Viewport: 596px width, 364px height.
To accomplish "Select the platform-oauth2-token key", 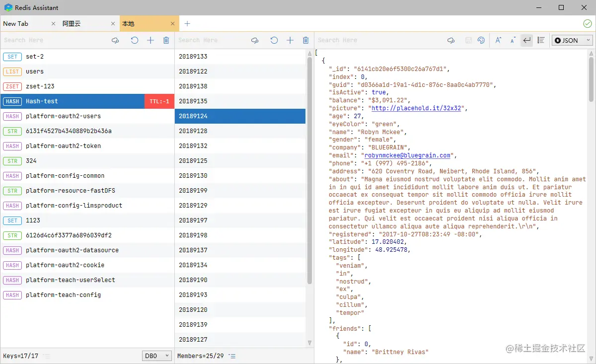I will [87, 146].
